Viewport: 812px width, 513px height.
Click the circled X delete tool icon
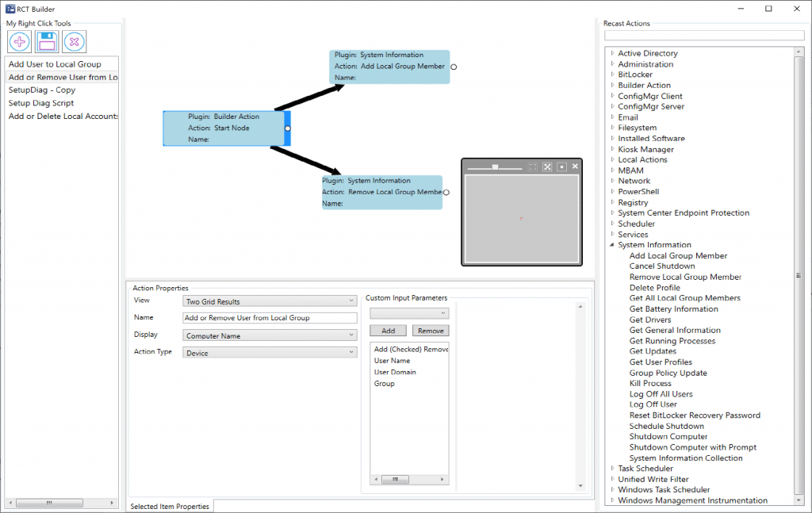(x=74, y=41)
